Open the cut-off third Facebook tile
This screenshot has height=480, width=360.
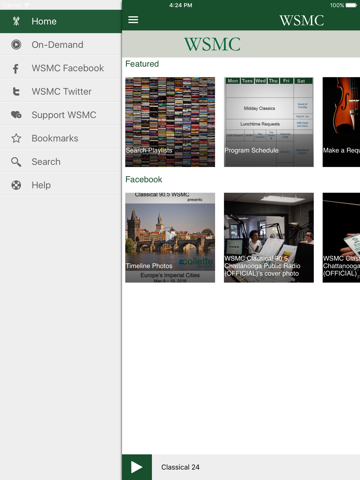coord(341,238)
